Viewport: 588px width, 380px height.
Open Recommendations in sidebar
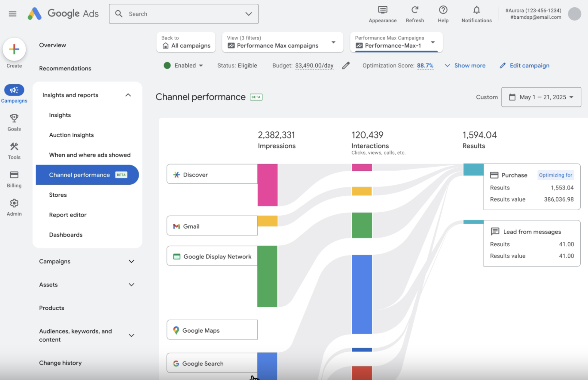pyautogui.click(x=65, y=68)
